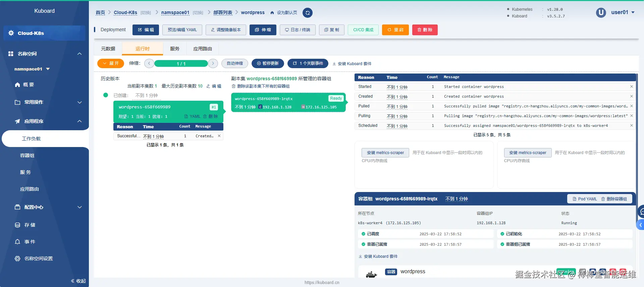The image size is (644, 287).
Task: Click top 安装 Kuboard 套件 link
Action: tap(352, 64)
